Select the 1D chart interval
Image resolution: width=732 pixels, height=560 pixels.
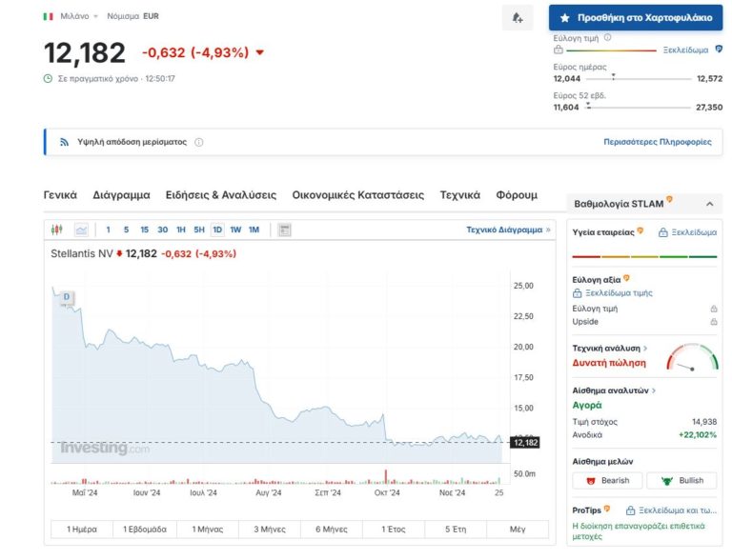[217, 230]
